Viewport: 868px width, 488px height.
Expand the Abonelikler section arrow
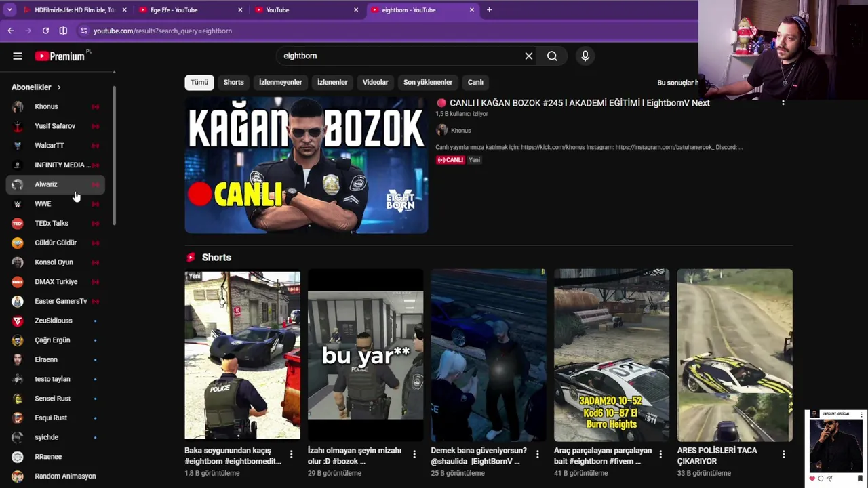click(x=59, y=87)
